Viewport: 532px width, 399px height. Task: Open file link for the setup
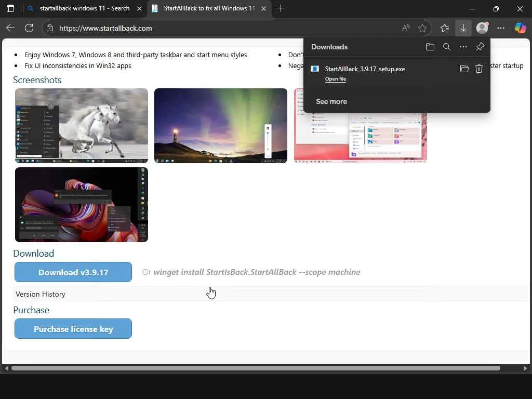coord(336,79)
